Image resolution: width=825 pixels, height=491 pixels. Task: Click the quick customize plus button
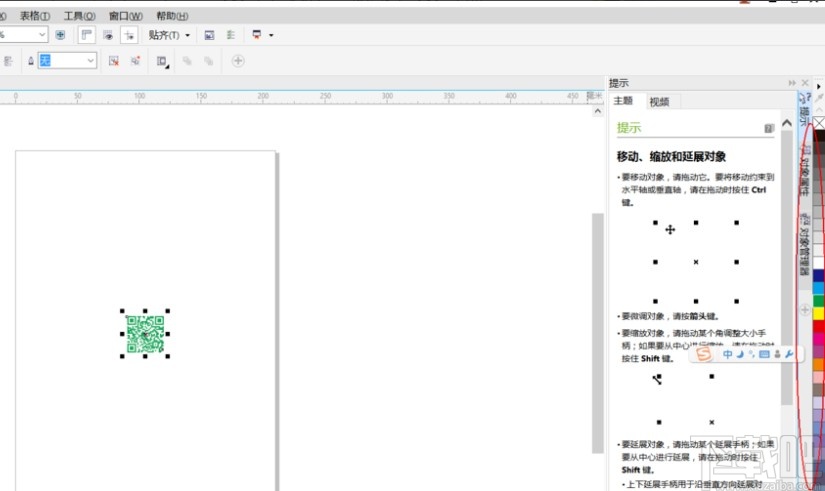pos(238,61)
